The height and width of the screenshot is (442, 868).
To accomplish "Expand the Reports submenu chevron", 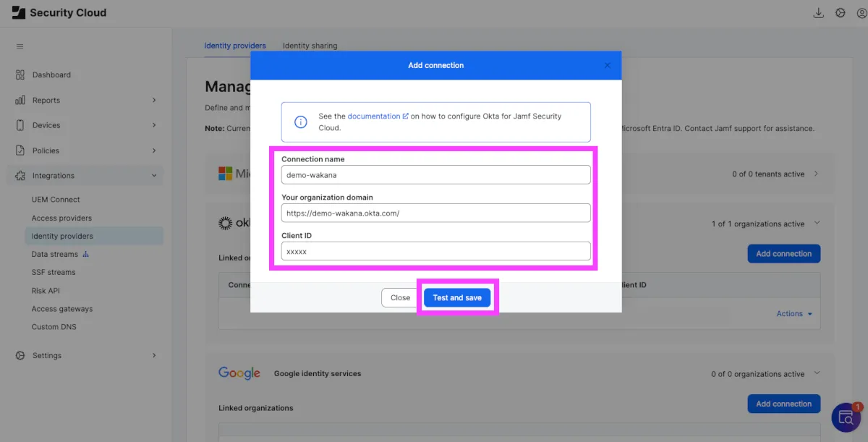I will click(154, 100).
